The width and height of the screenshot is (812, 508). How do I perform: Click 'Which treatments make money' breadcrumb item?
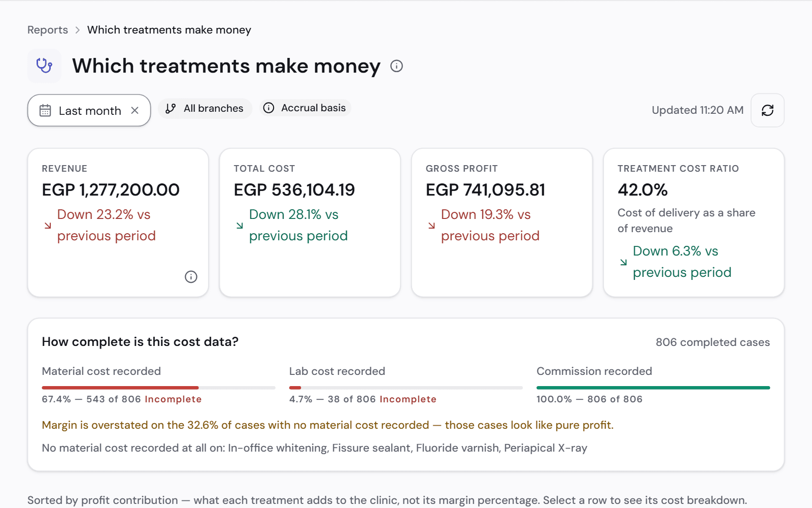click(169, 30)
